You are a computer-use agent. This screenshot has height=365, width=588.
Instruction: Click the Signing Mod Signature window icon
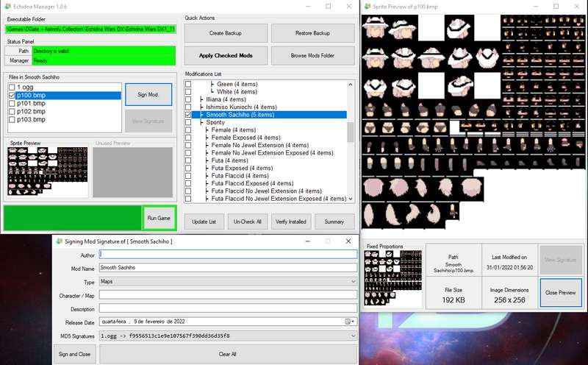pyautogui.click(x=59, y=241)
